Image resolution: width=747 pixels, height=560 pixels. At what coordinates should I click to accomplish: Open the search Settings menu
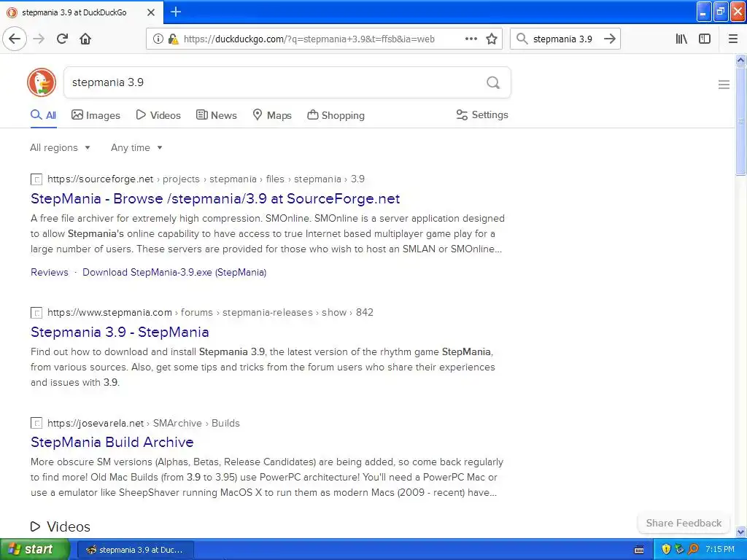(482, 114)
